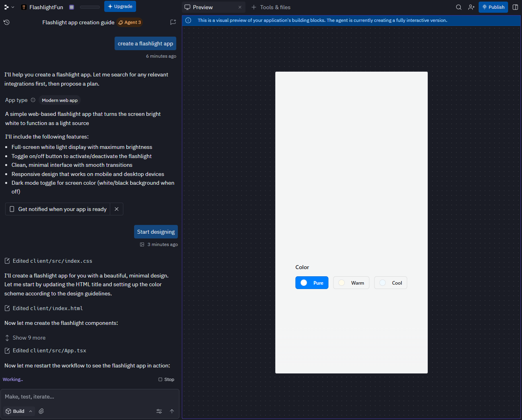Open the agent settings sliders icon
This screenshot has width=522, height=420.
point(159,411)
